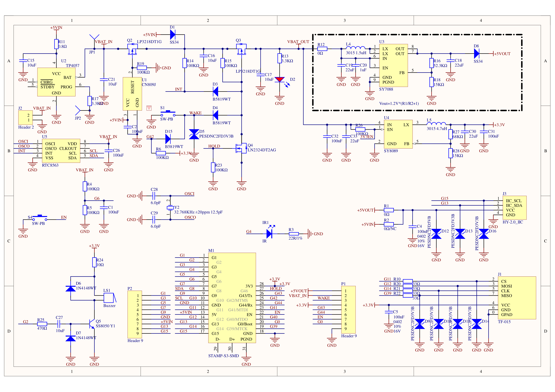Click the R24 10Ω resistor

pyautogui.click(x=94, y=262)
